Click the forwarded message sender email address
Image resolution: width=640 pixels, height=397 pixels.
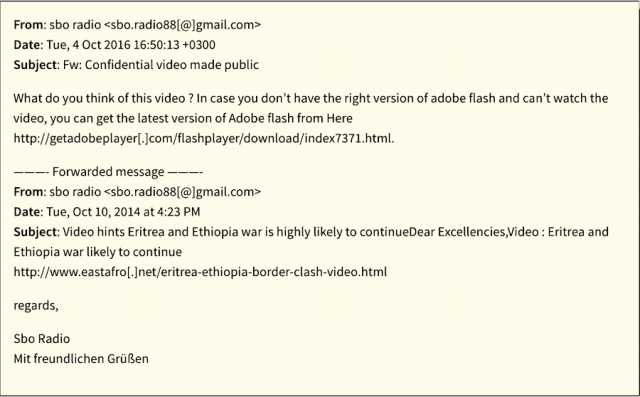tap(182, 192)
